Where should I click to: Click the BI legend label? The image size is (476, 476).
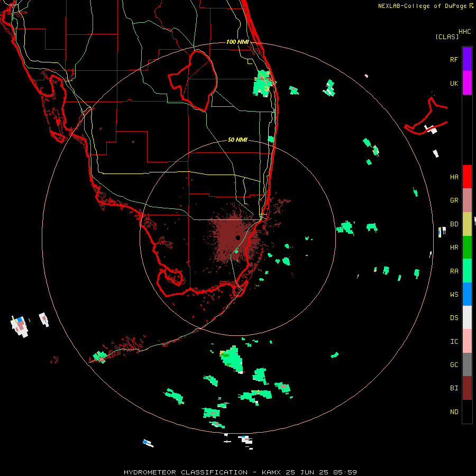(454, 388)
